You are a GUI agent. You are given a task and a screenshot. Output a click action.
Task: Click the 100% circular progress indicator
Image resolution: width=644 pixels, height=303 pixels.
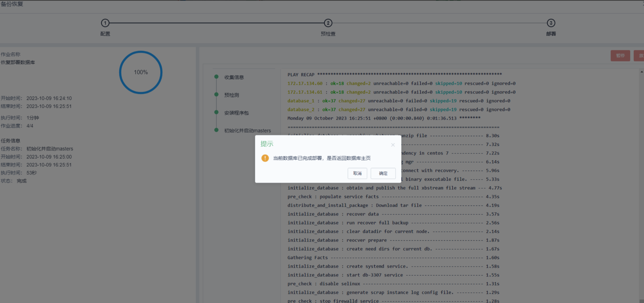(x=141, y=72)
